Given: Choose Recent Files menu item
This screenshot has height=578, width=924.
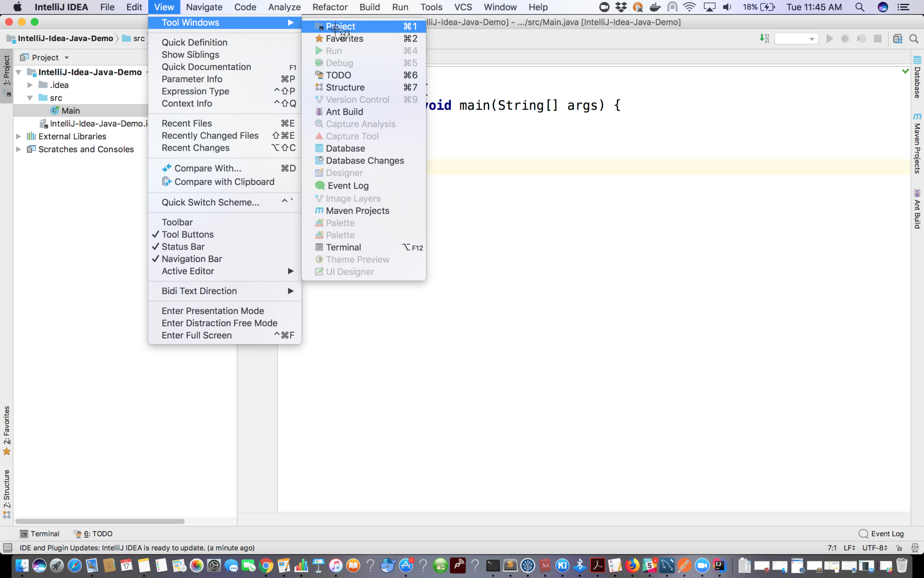Looking at the screenshot, I should (225, 123).
